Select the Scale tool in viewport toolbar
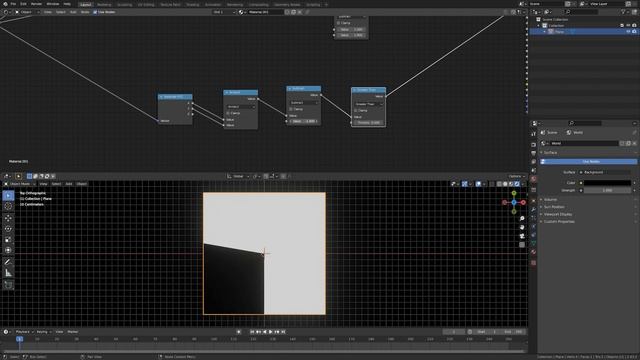The width and height of the screenshot is (640, 360). 8,240
